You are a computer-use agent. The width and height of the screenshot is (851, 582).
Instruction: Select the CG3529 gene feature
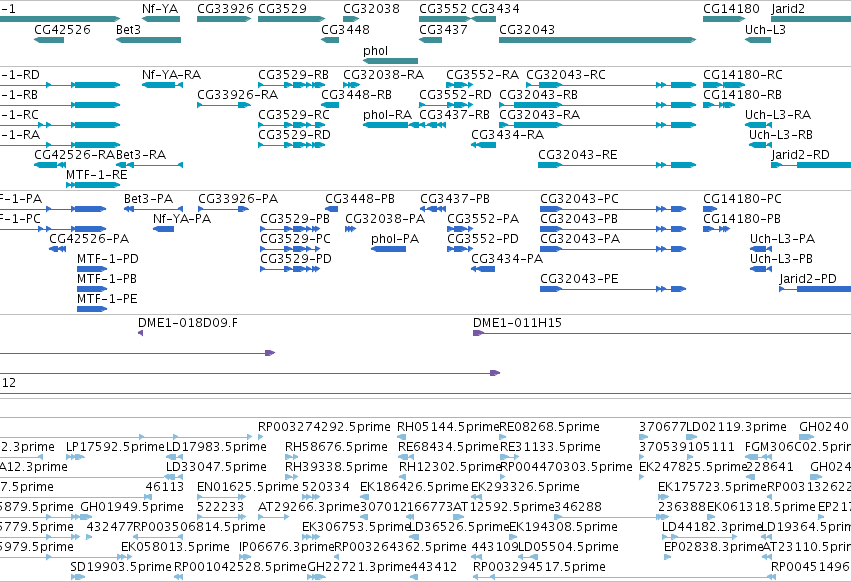click(291, 19)
